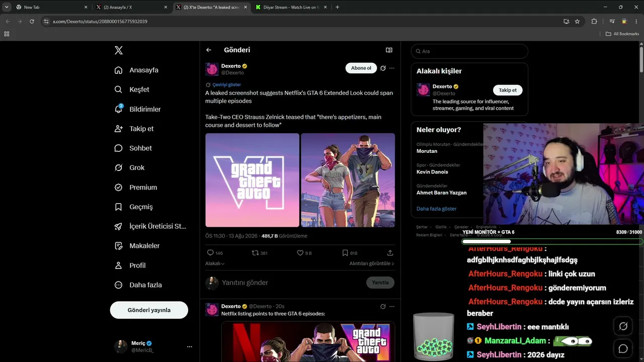Open more options on the main Dexerto post
Screen dimensions: 644x362
[x=392, y=68]
